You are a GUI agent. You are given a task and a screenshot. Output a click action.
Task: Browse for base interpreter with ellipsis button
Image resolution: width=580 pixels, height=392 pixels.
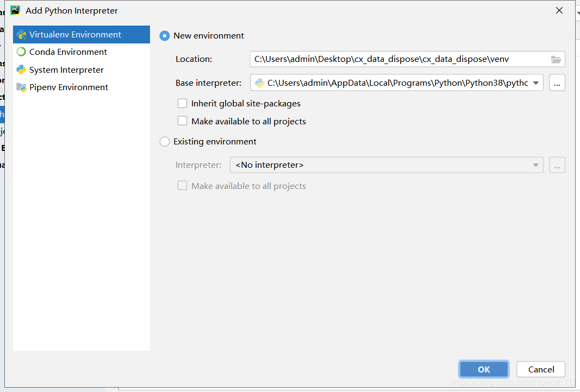pyautogui.click(x=557, y=83)
